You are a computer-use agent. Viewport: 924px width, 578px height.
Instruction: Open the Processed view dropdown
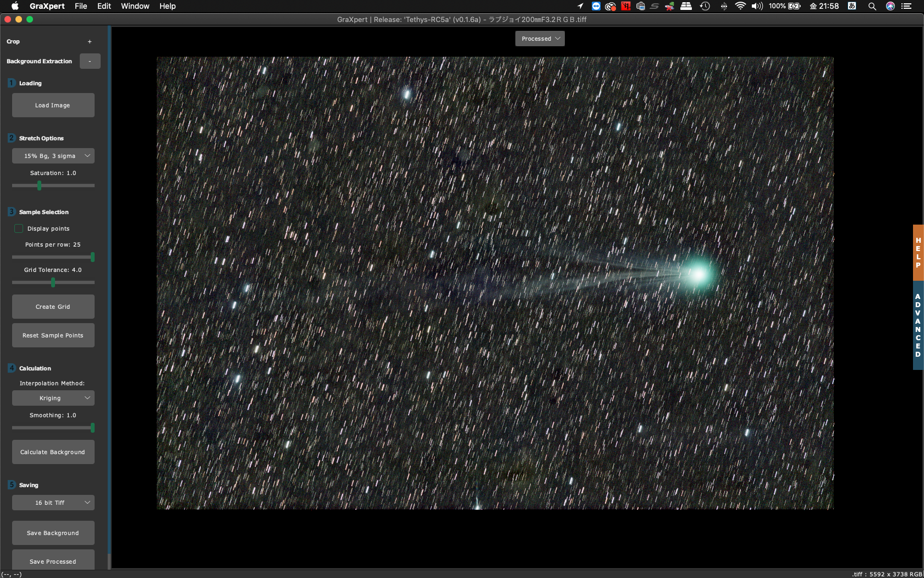point(540,39)
